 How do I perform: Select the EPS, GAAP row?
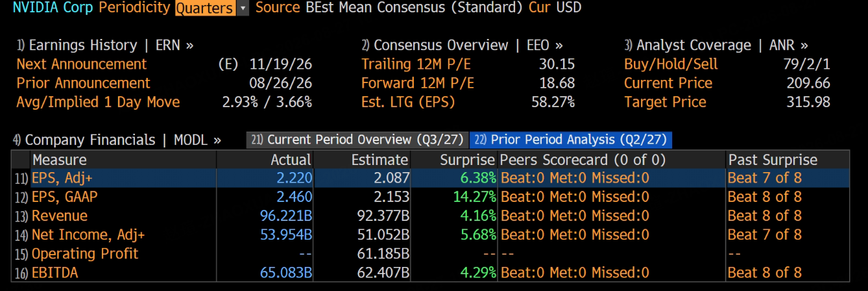431,197
